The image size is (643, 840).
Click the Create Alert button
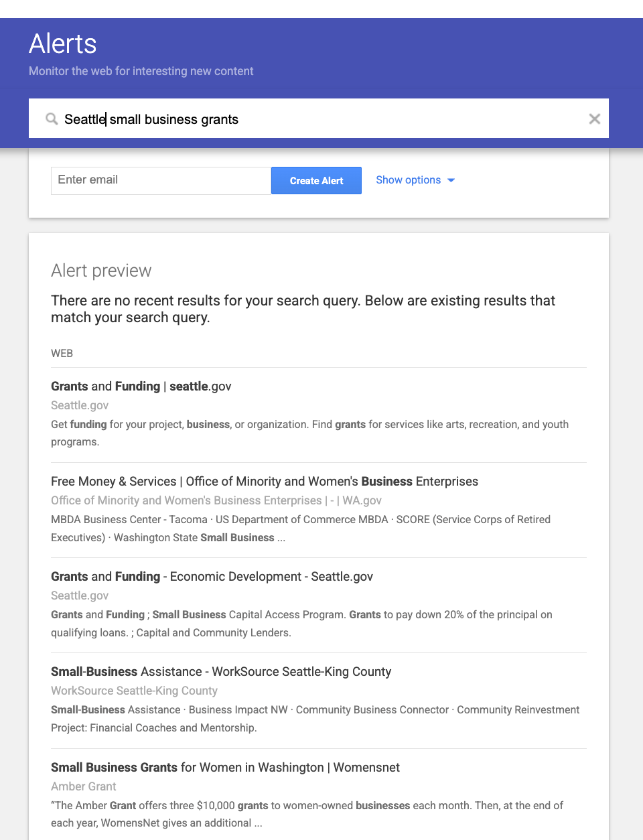tap(316, 181)
